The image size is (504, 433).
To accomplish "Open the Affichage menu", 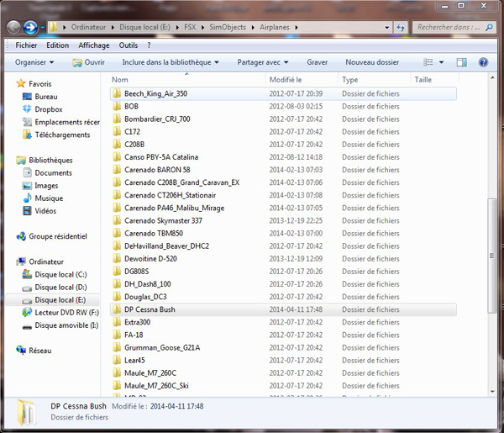I will click(x=94, y=45).
